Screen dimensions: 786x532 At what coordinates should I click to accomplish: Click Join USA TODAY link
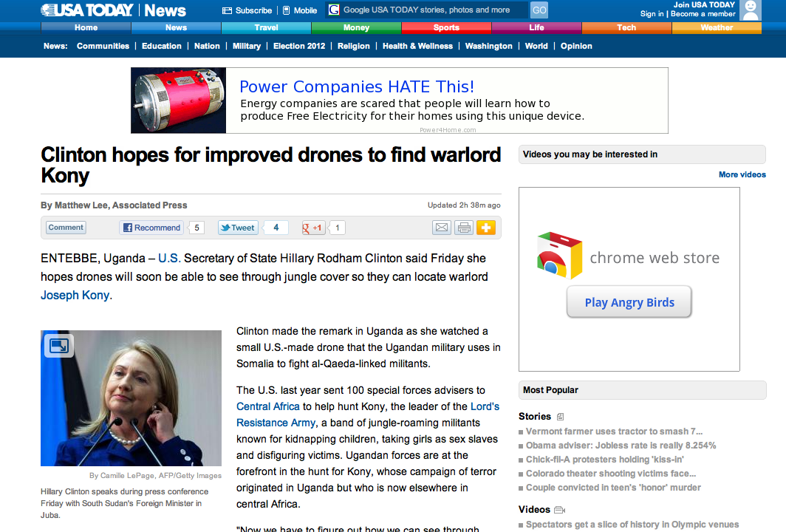point(704,4)
